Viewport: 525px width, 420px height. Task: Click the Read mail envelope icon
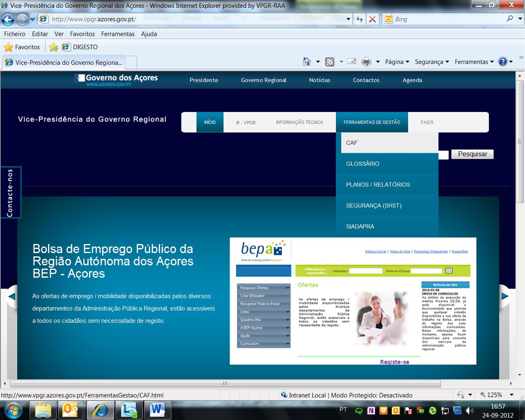[x=352, y=62]
